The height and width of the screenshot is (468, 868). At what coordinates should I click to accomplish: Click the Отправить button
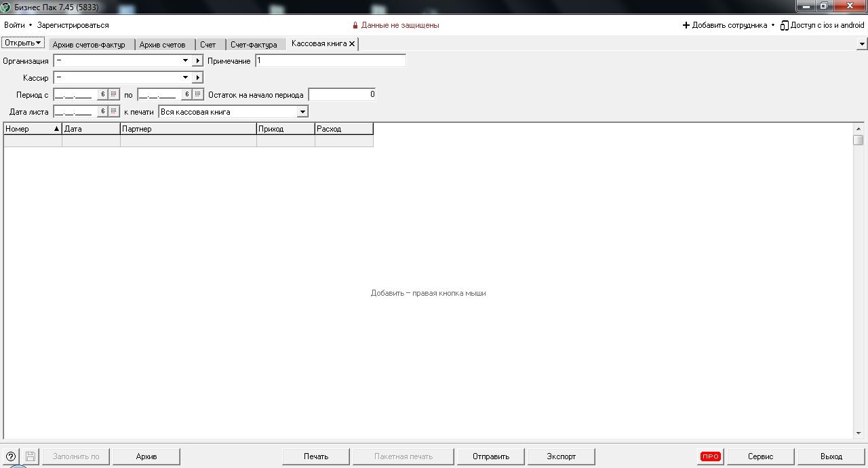[x=491, y=456]
